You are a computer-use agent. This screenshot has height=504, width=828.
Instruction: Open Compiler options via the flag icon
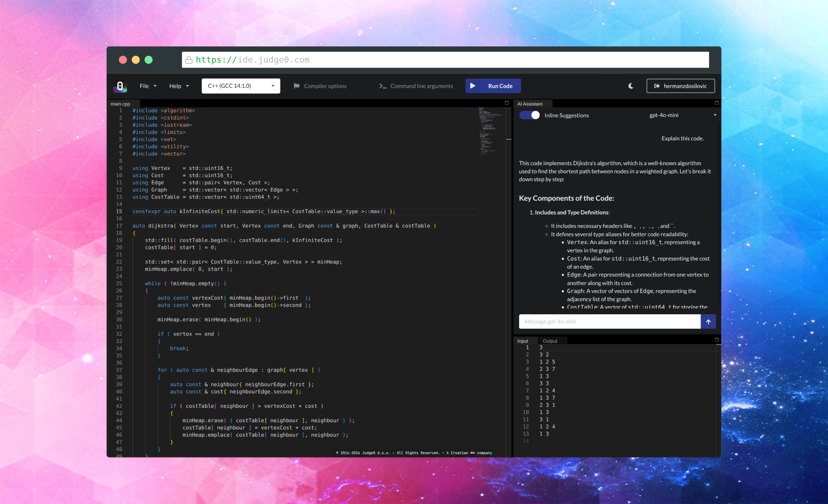tap(297, 86)
